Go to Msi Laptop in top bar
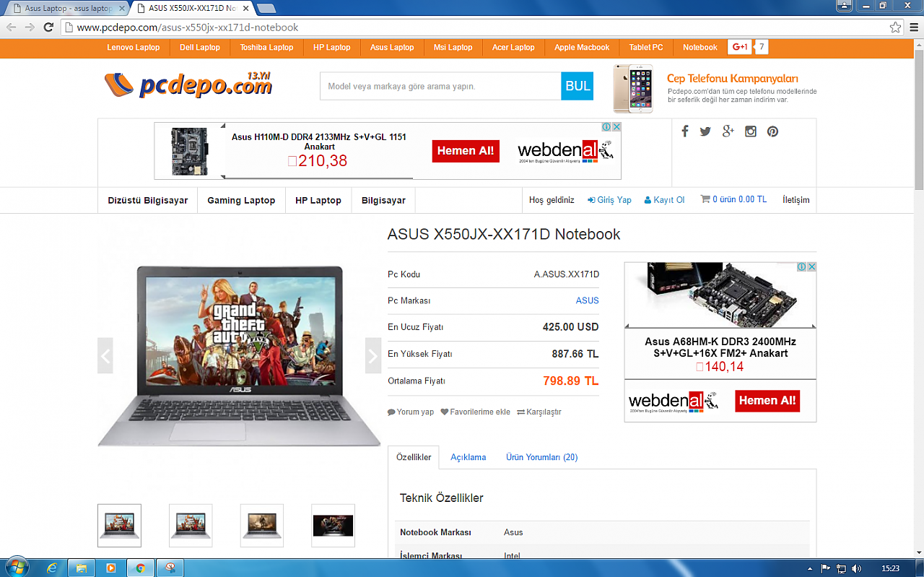Image resolution: width=924 pixels, height=577 pixels. coord(453,48)
